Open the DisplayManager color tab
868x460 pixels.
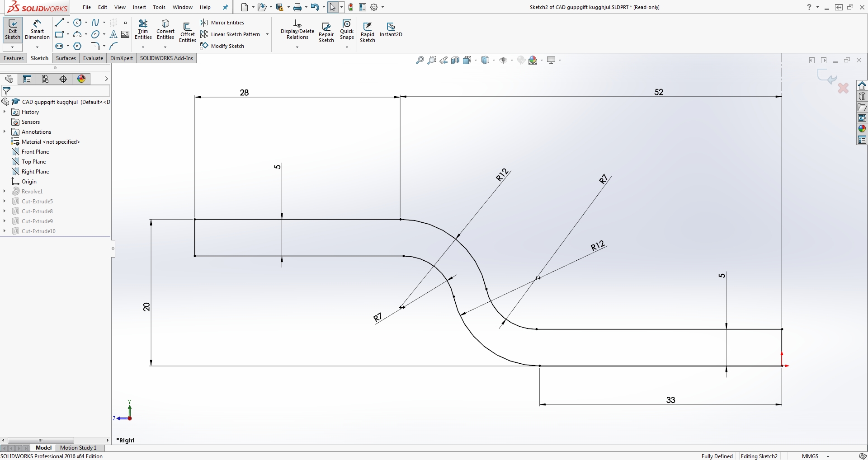click(x=81, y=79)
